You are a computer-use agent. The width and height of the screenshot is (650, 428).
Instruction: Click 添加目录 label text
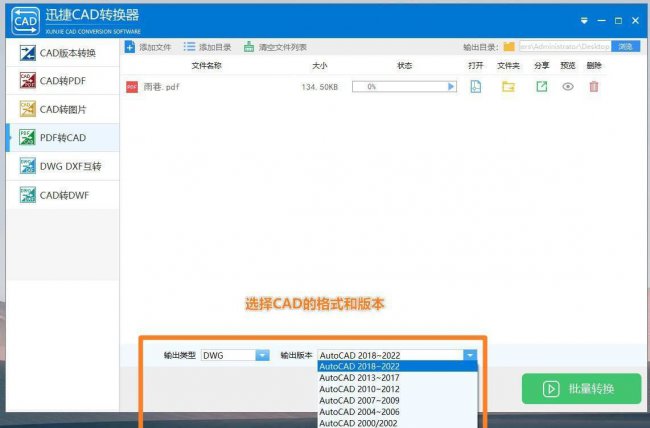pyautogui.click(x=215, y=47)
